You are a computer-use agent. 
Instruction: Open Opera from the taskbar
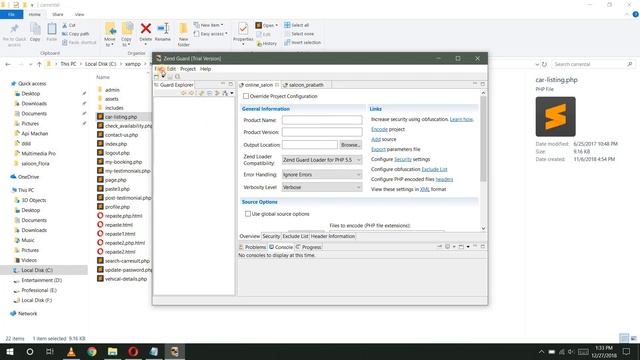click(133, 351)
